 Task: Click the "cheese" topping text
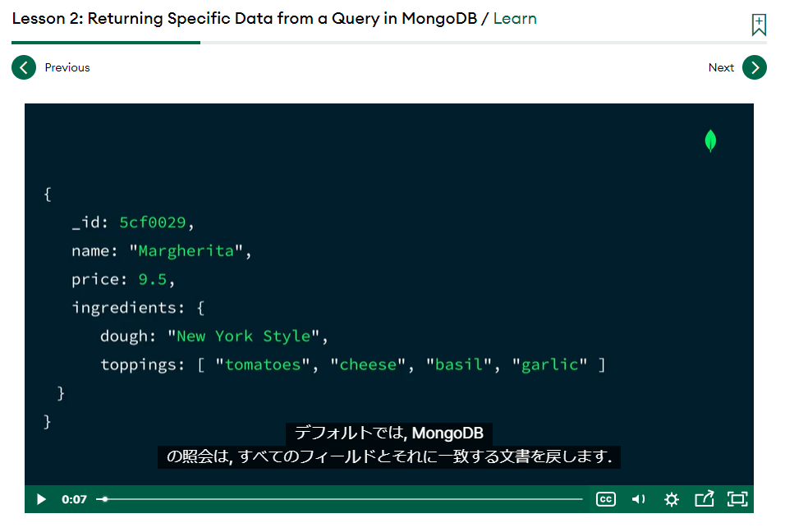click(x=368, y=365)
